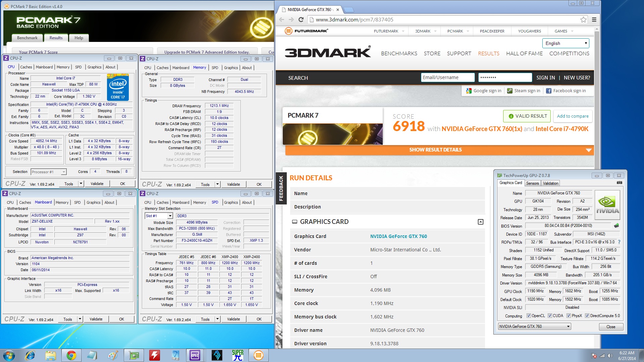The width and height of the screenshot is (644, 362).
Task: Click OK in the CPU-Z Memory window
Action: click(259, 184)
